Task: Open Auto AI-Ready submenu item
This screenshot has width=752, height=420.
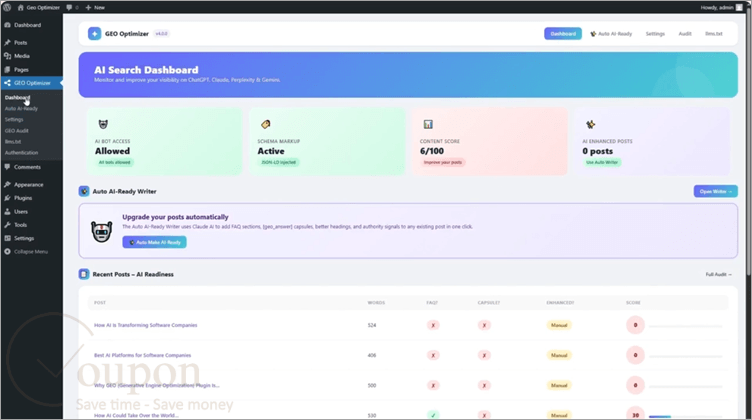Action: (21, 108)
